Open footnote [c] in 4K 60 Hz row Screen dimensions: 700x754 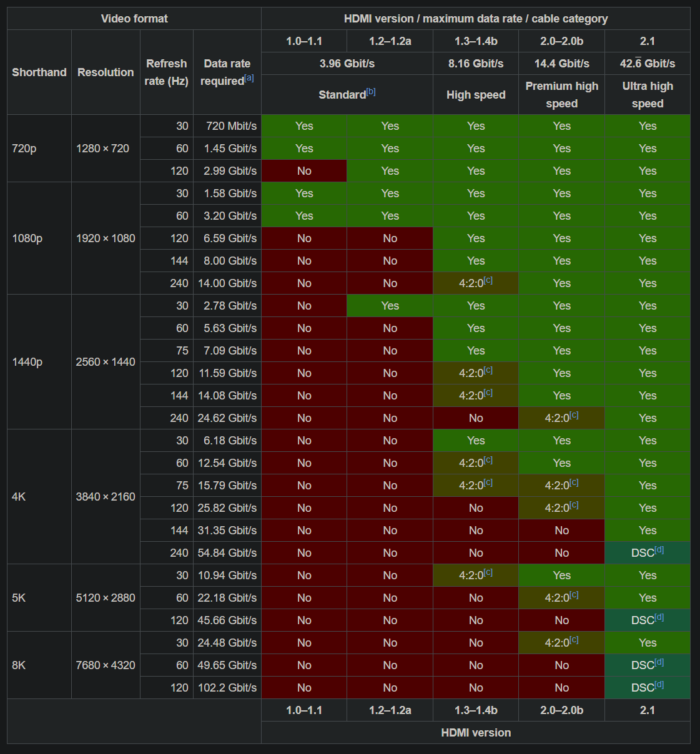pos(488,461)
